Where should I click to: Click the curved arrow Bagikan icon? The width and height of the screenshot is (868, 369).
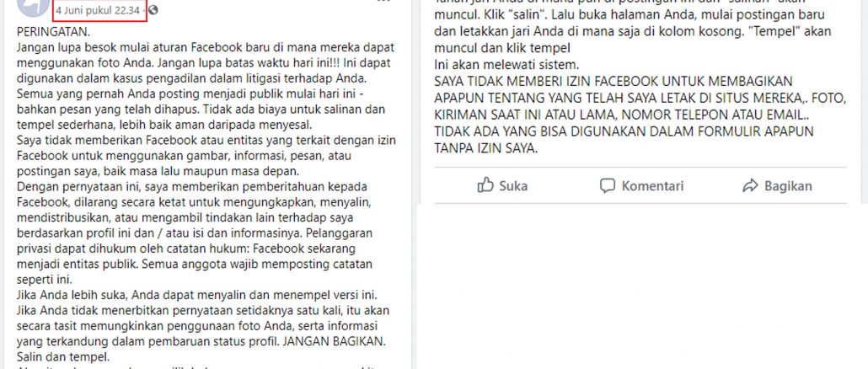pos(750,186)
